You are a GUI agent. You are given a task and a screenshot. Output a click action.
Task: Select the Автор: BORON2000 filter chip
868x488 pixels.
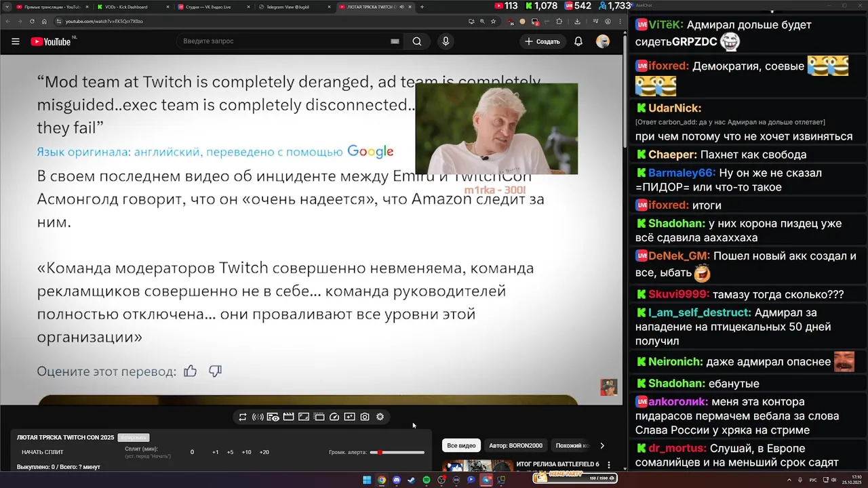coord(515,445)
